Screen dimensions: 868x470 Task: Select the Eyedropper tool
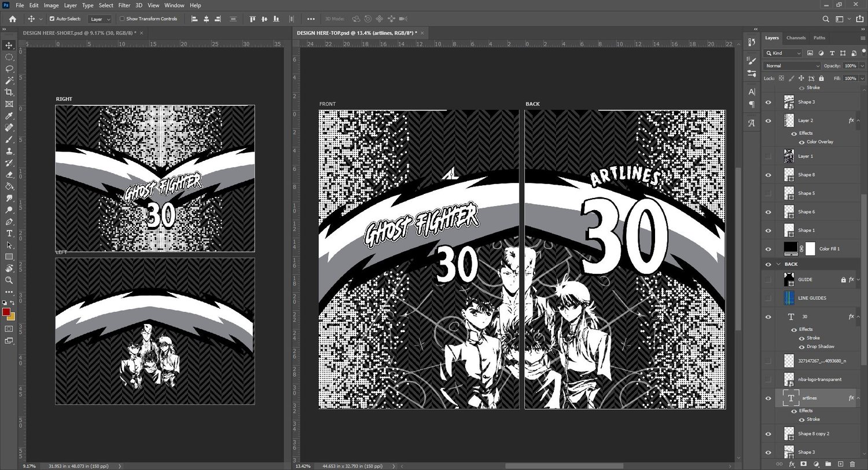click(9, 116)
